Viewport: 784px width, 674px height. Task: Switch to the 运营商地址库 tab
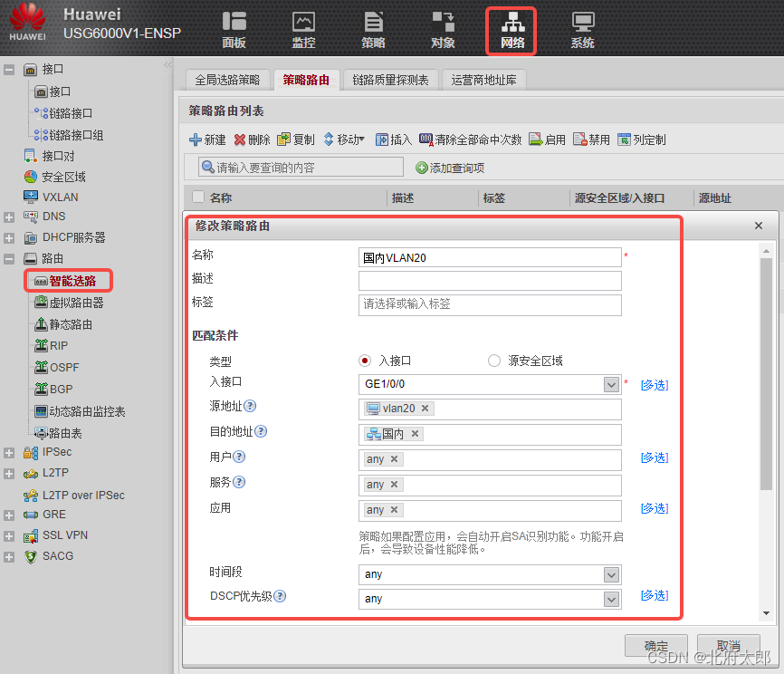coord(483,80)
